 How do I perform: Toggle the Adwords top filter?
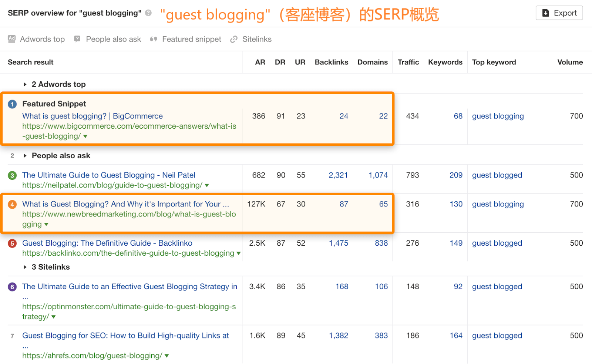[x=42, y=39]
